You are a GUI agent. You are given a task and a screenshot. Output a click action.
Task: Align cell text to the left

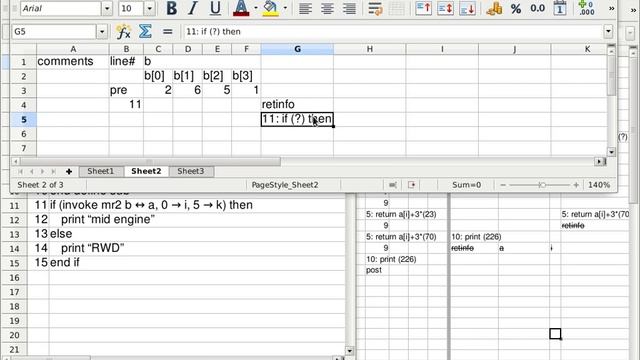click(305, 9)
